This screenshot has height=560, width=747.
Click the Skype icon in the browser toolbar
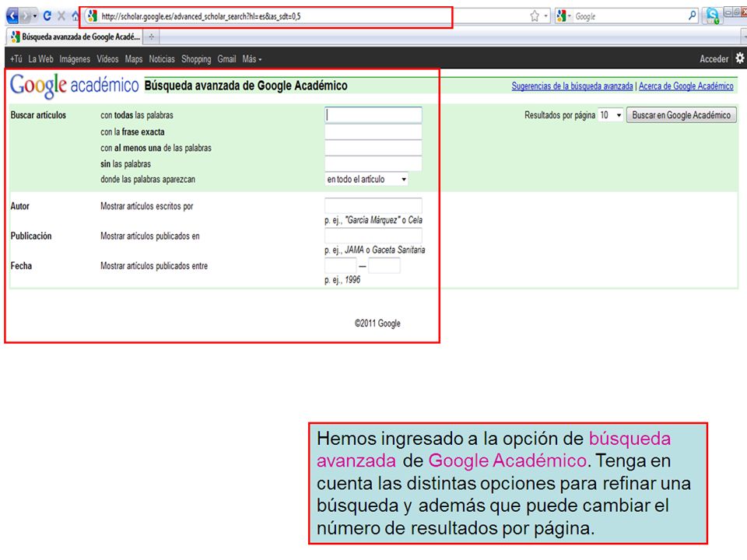[x=712, y=16]
